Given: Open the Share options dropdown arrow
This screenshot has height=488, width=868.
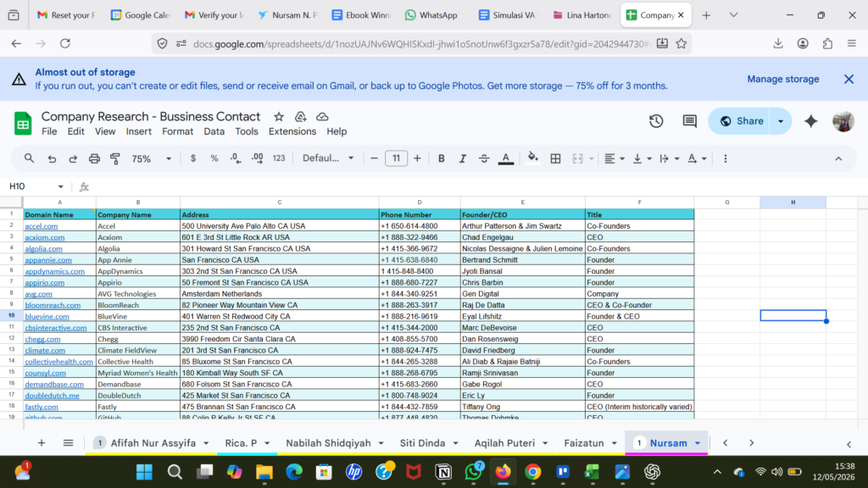Looking at the screenshot, I should tap(781, 121).
